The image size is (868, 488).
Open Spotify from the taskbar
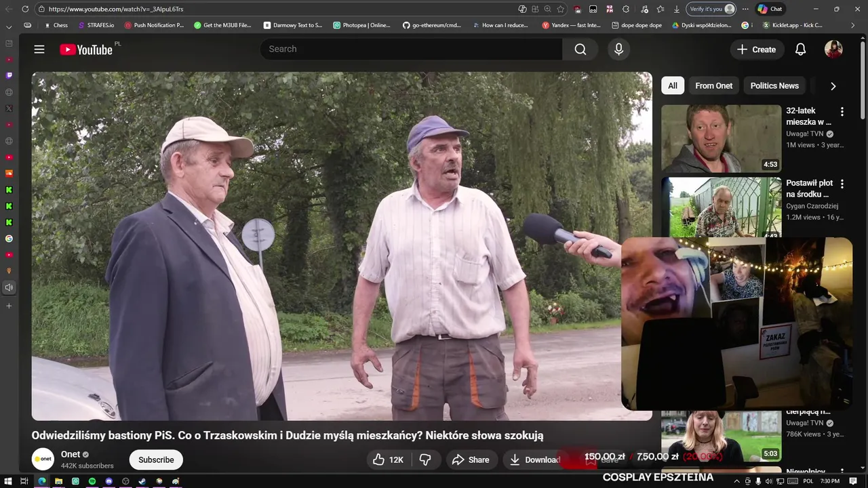click(92, 481)
